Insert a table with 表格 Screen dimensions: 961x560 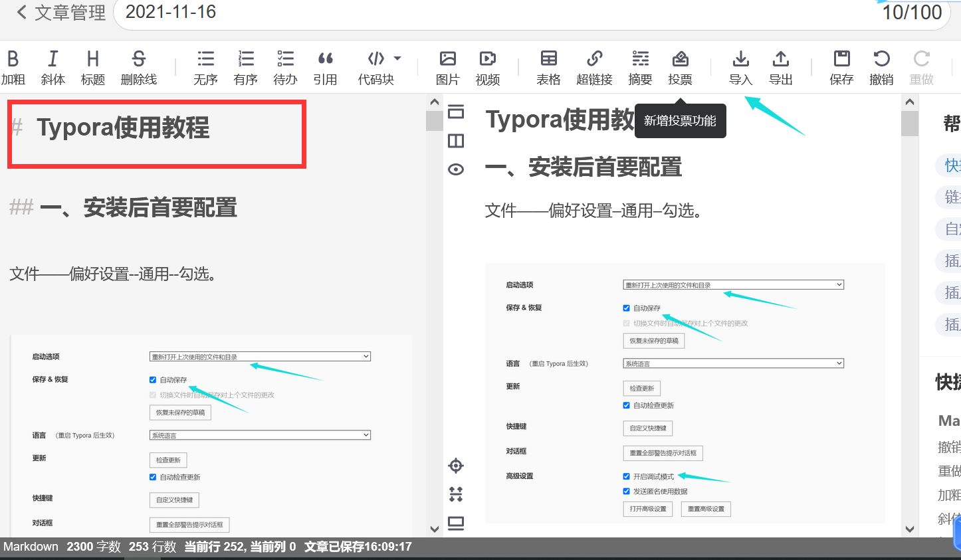549,68
